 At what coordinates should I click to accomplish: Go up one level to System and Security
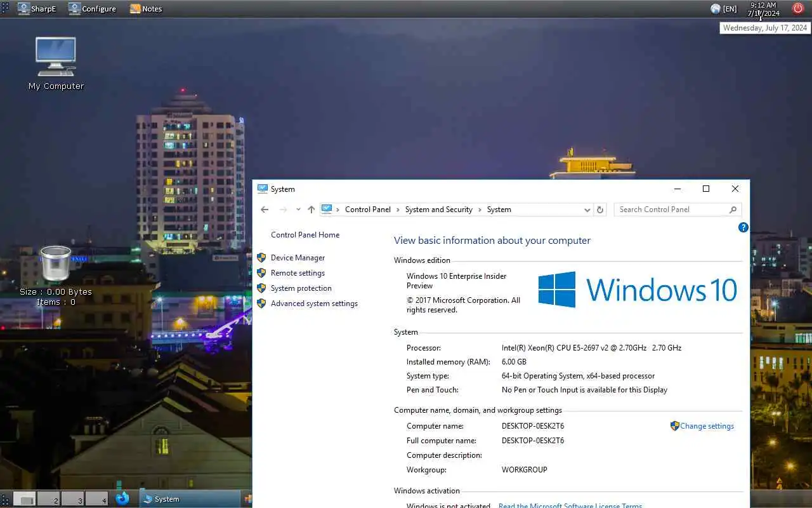pyautogui.click(x=311, y=210)
